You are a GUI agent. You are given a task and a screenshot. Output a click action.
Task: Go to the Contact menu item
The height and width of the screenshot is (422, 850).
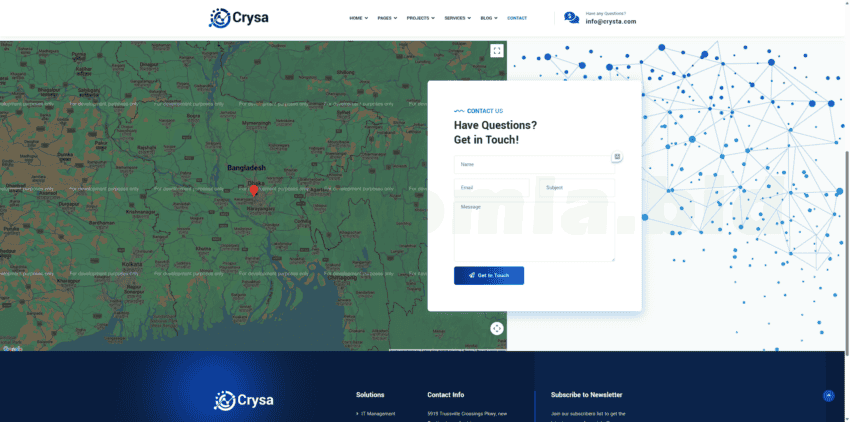click(517, 18)
